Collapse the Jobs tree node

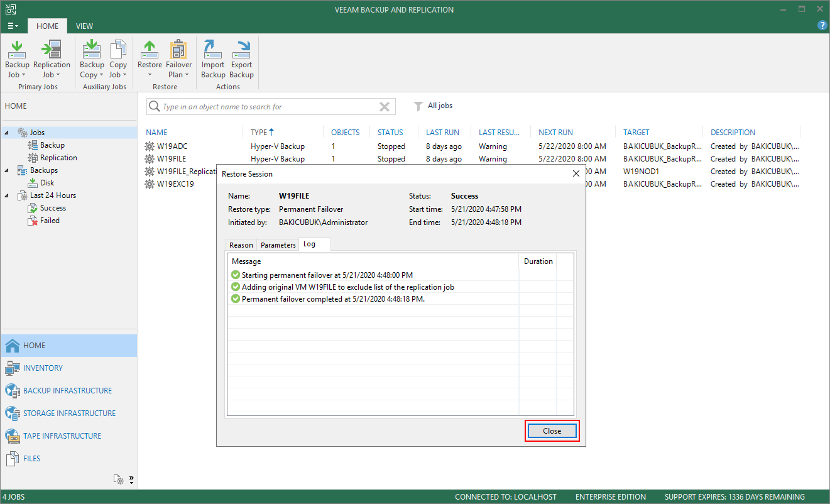tap(7, 133)
